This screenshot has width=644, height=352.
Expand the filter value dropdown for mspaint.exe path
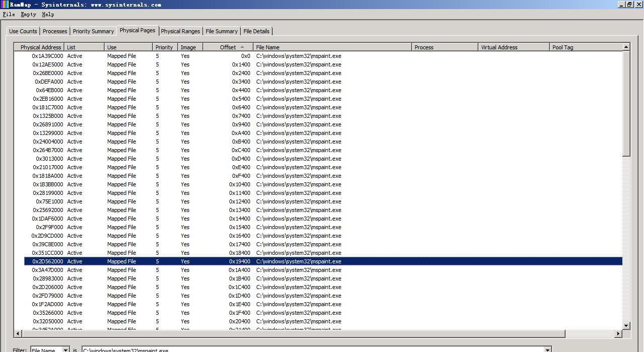click(548, 349)
